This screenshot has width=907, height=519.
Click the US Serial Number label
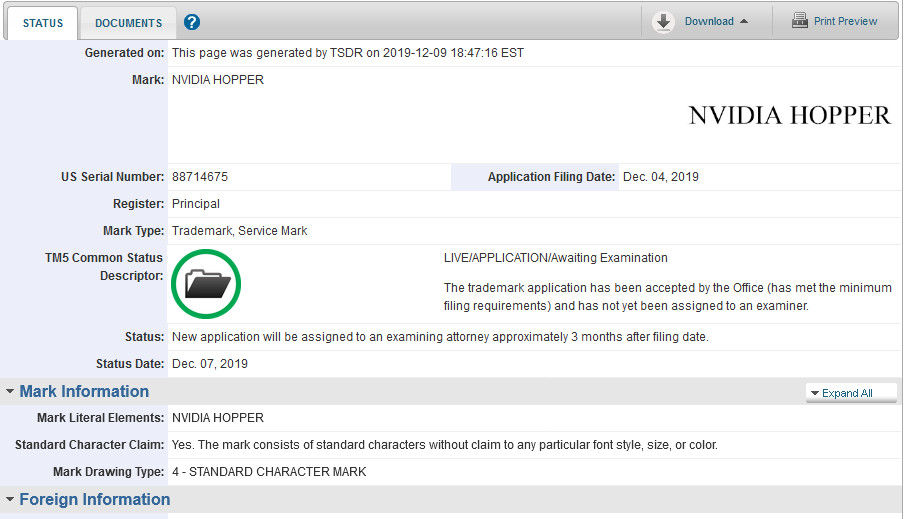tap(113, 177)
